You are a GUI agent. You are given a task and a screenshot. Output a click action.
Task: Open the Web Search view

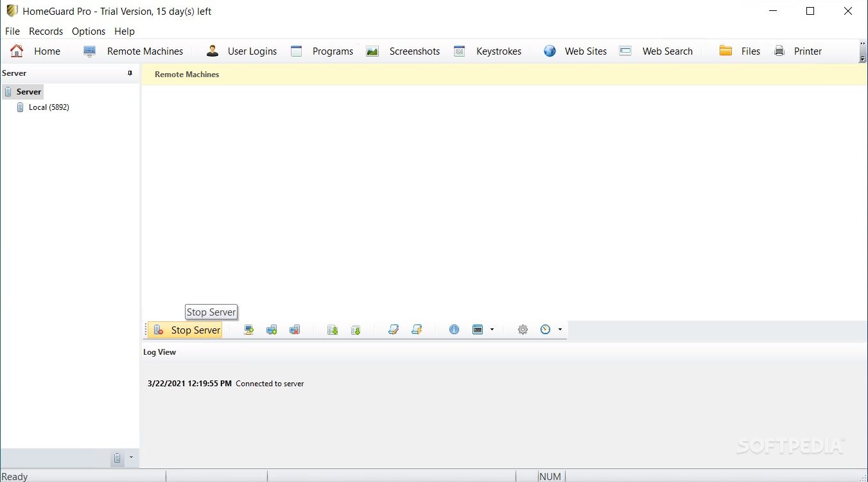tap(656, 51)
